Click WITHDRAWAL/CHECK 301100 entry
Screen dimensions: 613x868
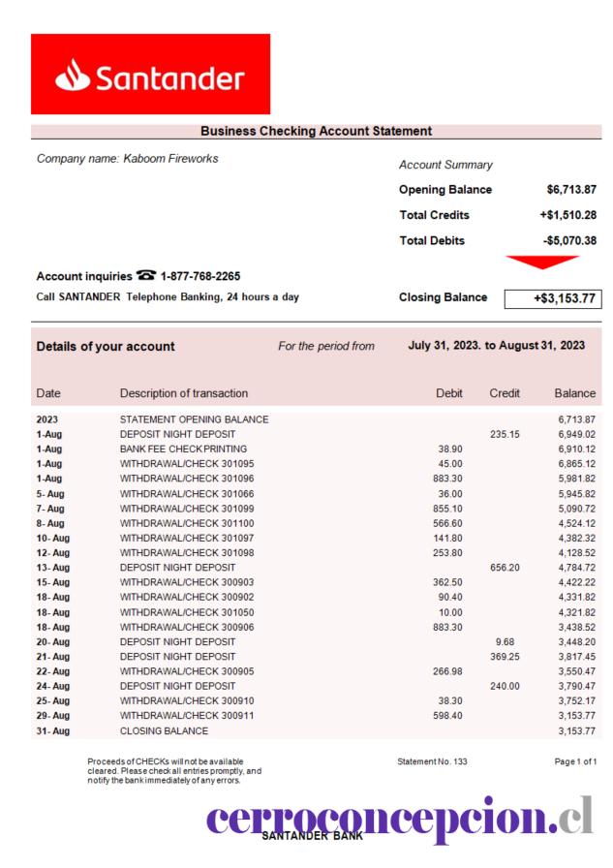pos(187,523)
